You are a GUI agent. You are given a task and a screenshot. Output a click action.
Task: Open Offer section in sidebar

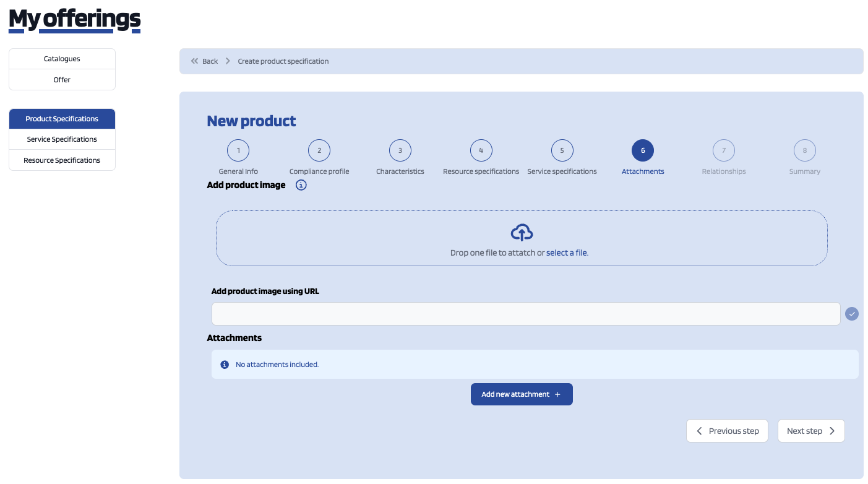click(62, 80)
